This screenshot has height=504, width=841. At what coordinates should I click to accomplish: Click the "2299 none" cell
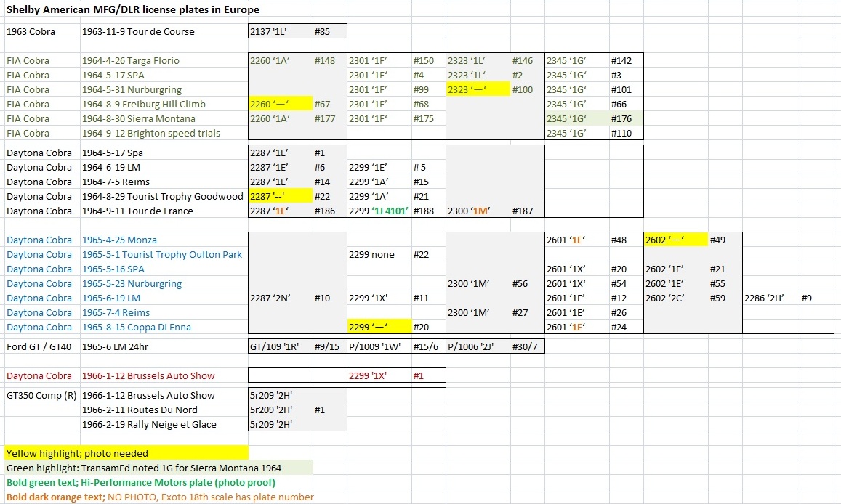(x=372, y=255)
